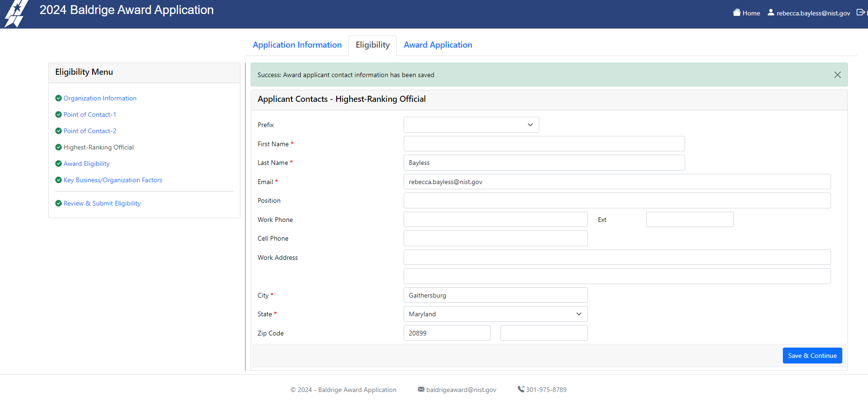Click the footer email envelope icon

pos(421,389)
